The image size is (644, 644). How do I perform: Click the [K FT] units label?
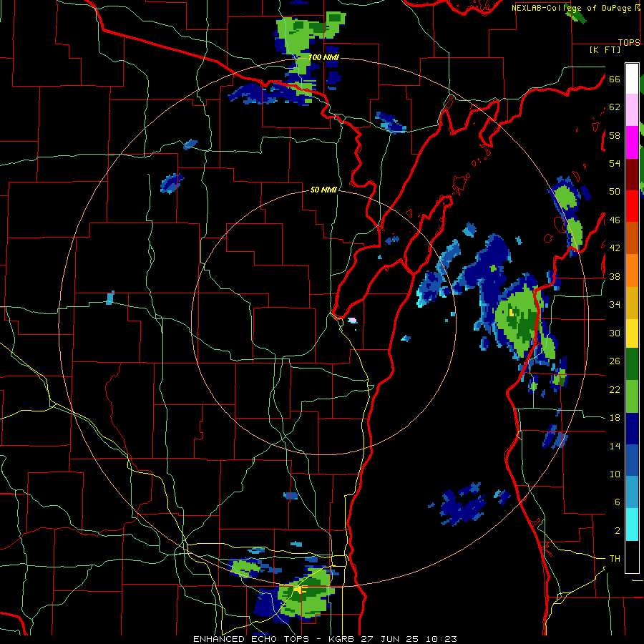tap(605, 50)
